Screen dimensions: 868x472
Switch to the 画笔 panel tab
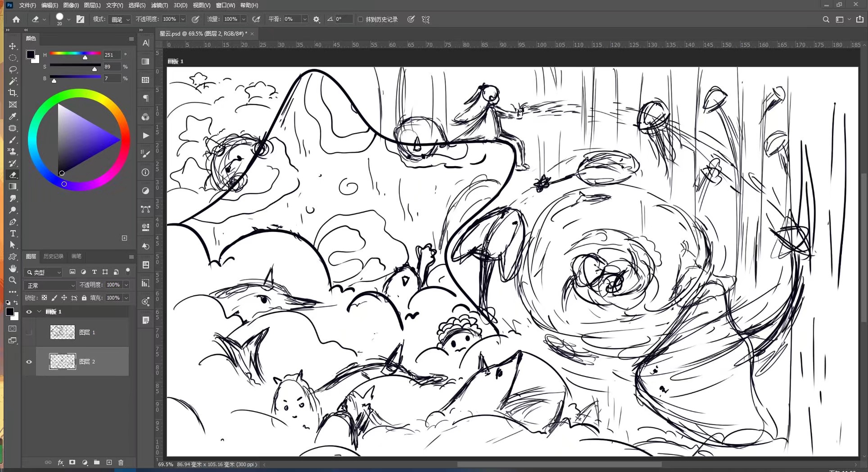click(x=77, y=256)
